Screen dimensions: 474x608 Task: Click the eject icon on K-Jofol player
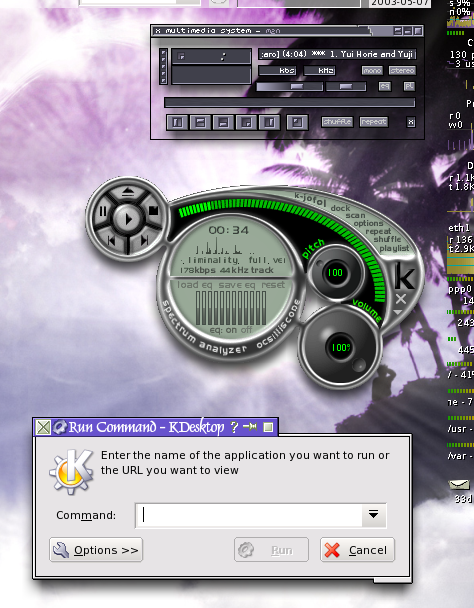128,192
